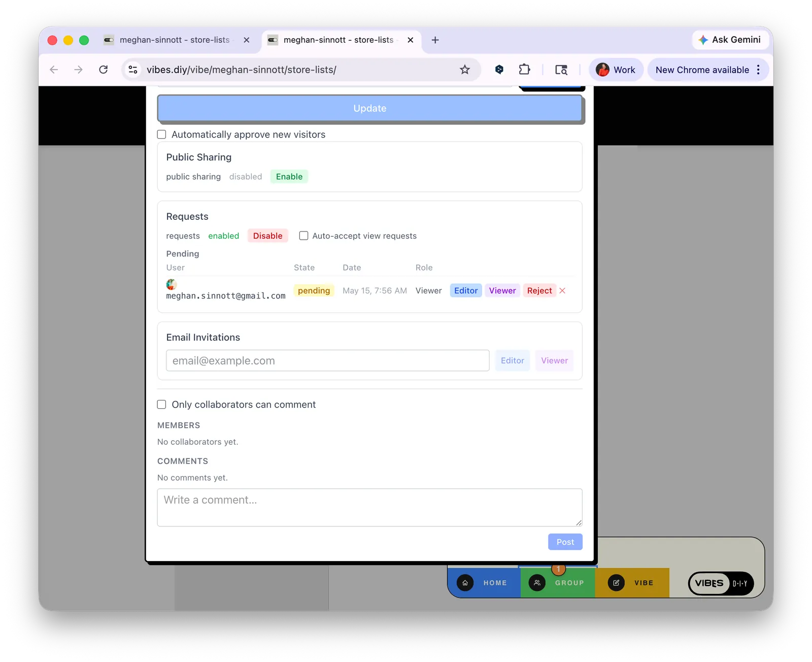Approve pending request as Viewer
Screen dimensions: 812x662
pyautogui.click(x=502, y=291)
